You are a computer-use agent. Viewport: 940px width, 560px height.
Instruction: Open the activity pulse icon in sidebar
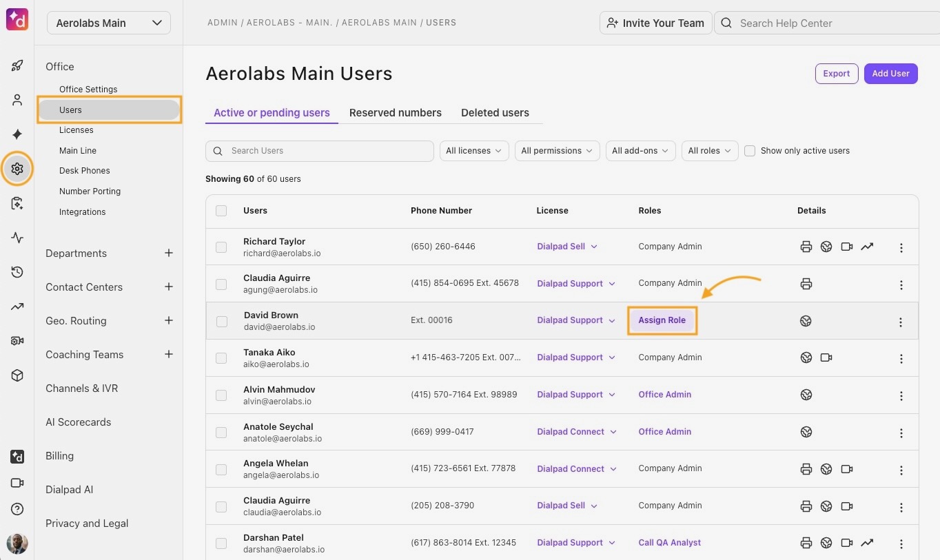17,238
